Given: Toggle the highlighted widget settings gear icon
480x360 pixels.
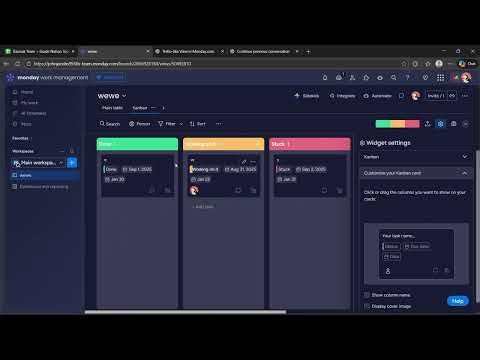Looking at the screenshot, I should 440,124.
